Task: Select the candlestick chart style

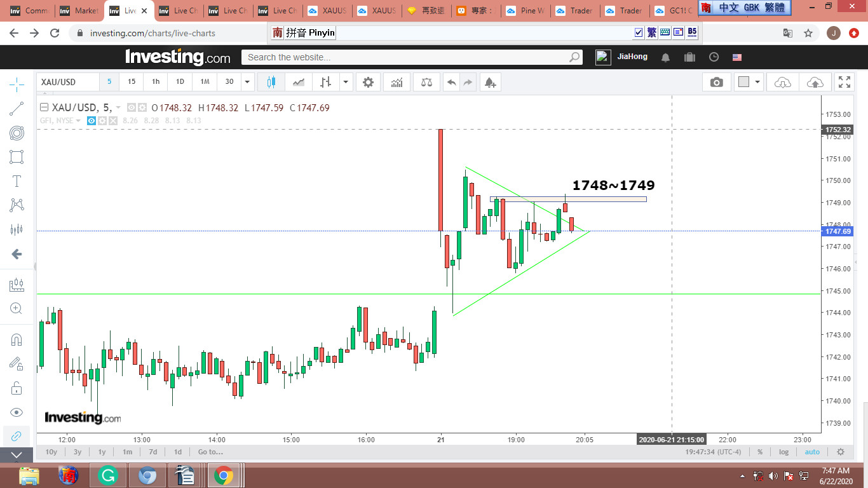Action: 271,82
